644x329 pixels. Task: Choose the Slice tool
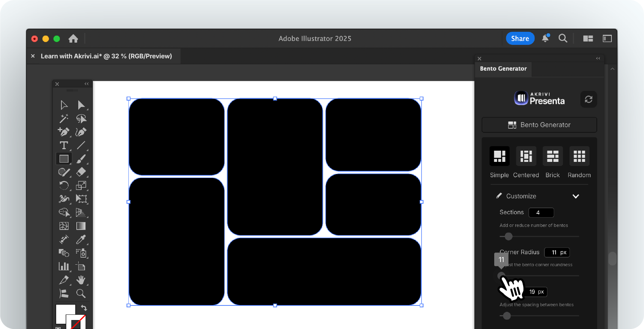tap(64, 280)
